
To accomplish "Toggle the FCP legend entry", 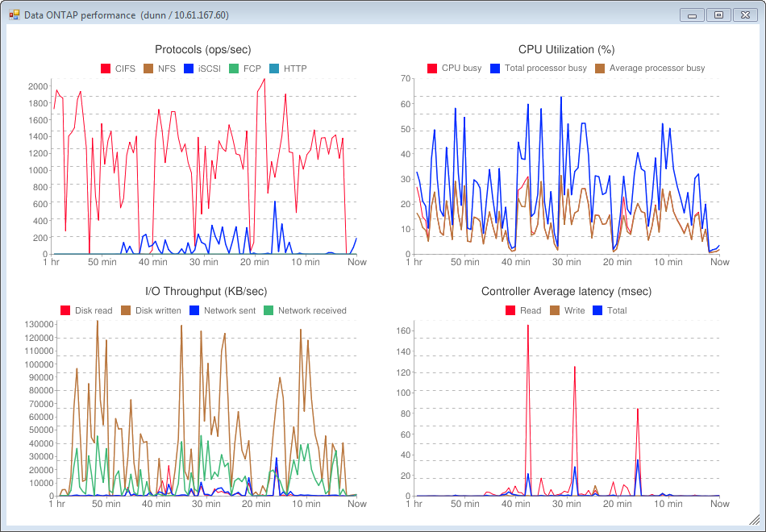I will pyautogui.click(x=252, y=69).
